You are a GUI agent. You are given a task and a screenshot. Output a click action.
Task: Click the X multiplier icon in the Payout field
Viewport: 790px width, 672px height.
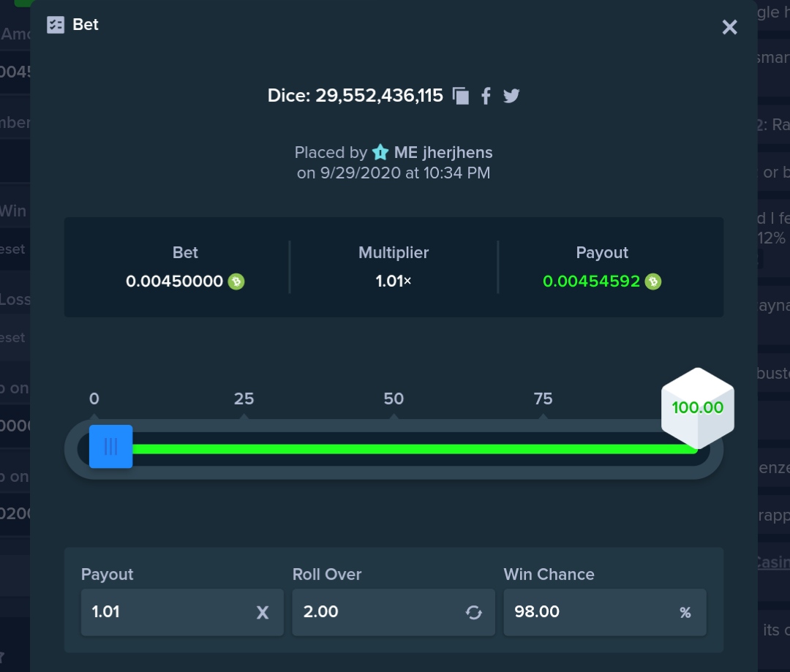[263, 612]
